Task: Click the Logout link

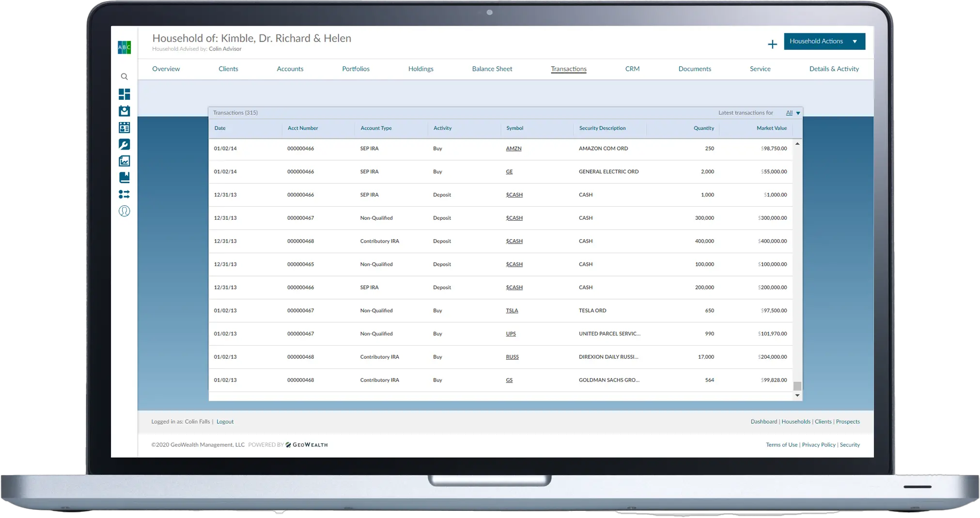Action: coord(225,422)
